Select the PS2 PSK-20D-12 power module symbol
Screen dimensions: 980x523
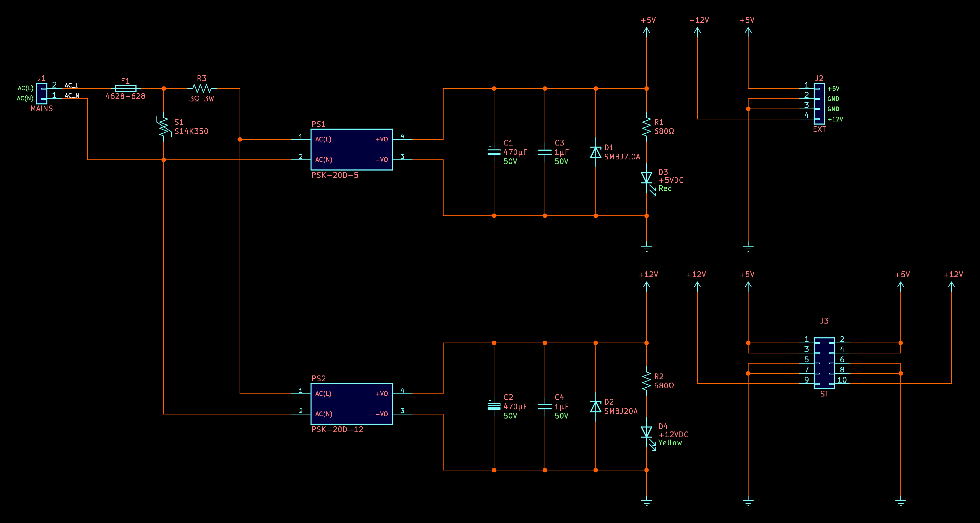click(x=351, y=404)
